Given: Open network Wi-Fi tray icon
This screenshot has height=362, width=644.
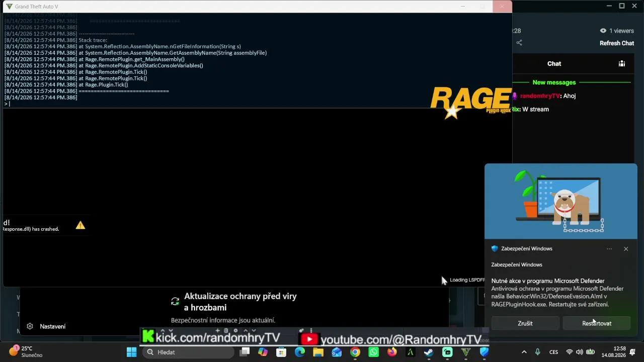Looking at the screenshot, I should pyautogui.click(x=570, y=352).
